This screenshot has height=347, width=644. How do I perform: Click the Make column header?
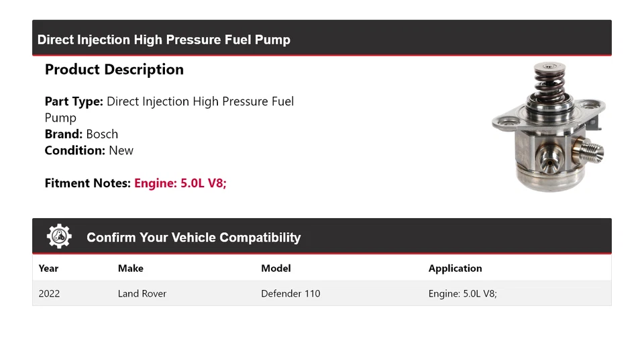click(x=131, y=268)
